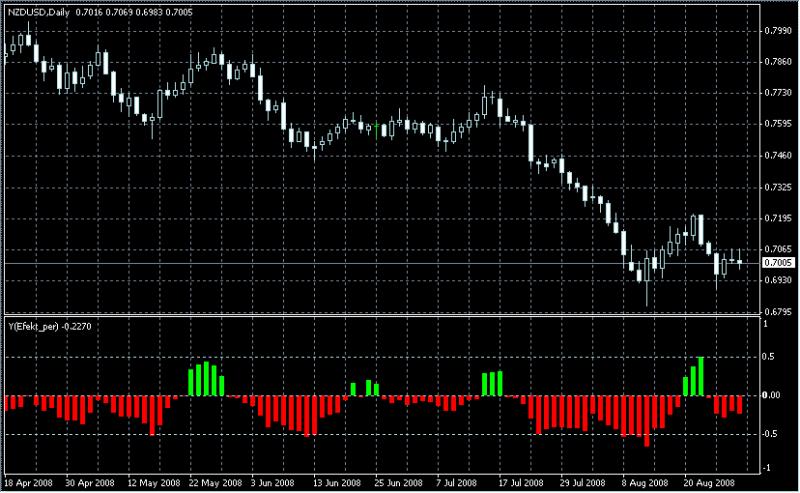Click the 0.7860 price scale label
Image resolution: width=800 pixels, height=493 pixels.
[x=778, y=62]
